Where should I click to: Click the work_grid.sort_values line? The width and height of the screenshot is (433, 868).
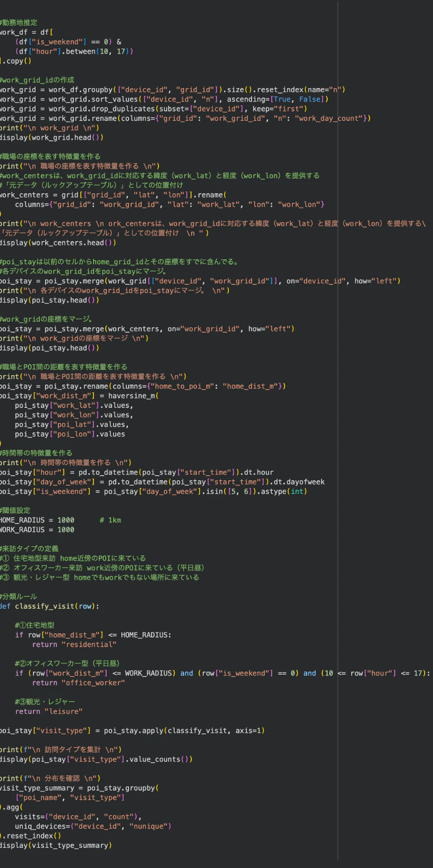[x=164, y=99]
